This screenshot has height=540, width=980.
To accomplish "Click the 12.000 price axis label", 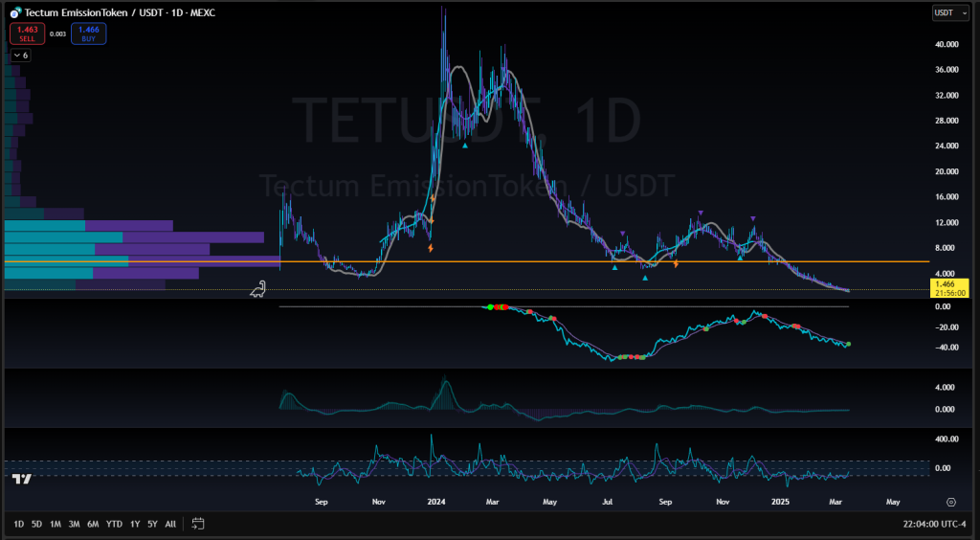I will tap(947, 222).
